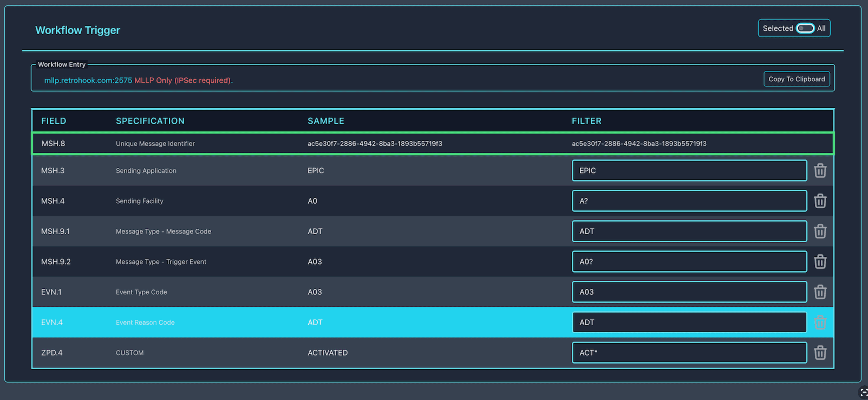Select the ZPD.4 field cell
The height and width of the screenshot is (400, 868).
(x=51, y=353)
